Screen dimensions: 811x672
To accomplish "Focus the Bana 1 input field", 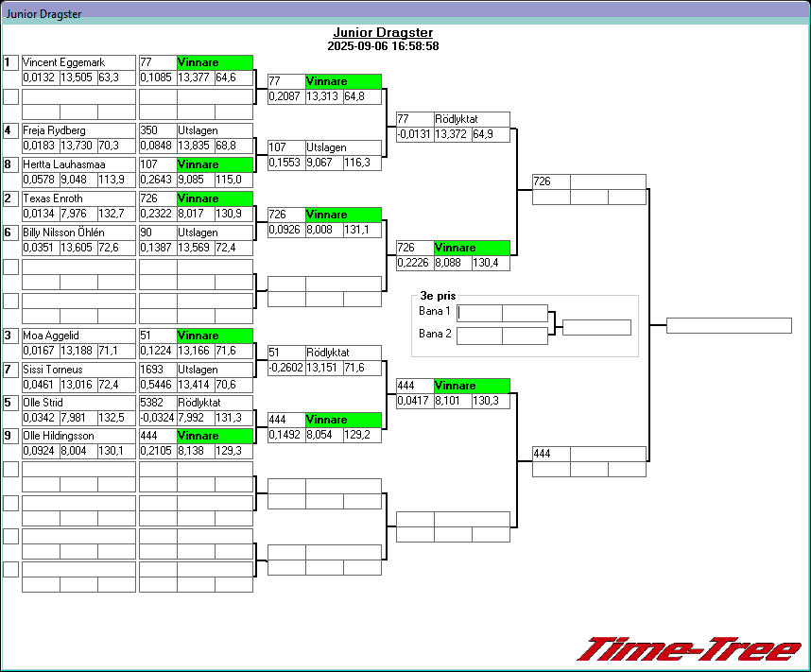I will click(479, 313).
